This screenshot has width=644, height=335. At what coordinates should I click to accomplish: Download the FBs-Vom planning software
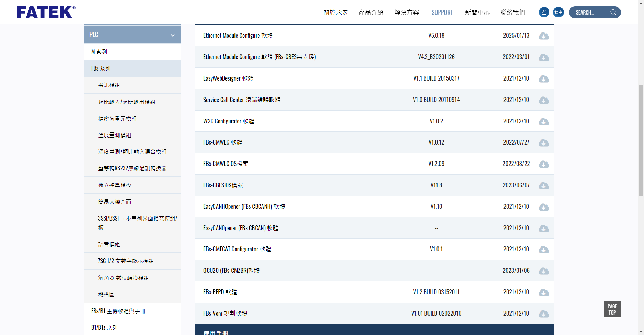(x=544, y=314)
